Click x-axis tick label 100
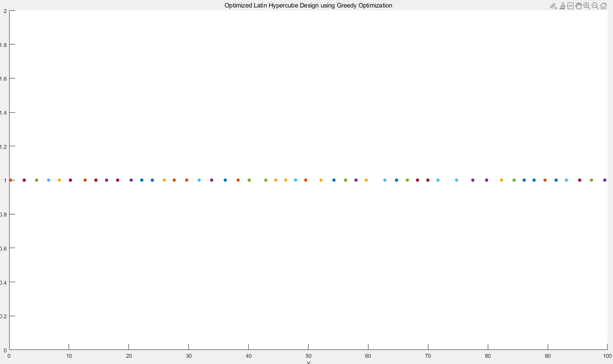 608,356
